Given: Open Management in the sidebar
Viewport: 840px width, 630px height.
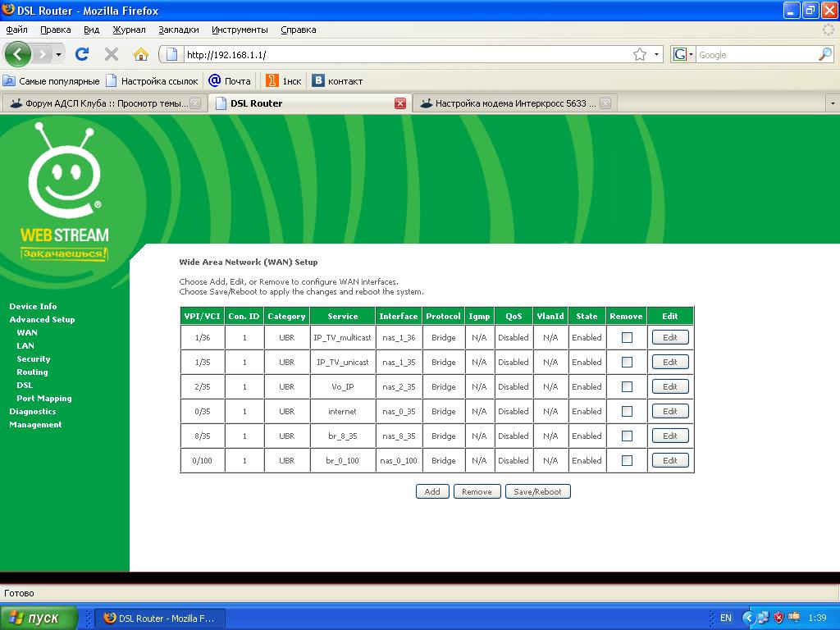Looking at the screenshot, I should (35, 424).
